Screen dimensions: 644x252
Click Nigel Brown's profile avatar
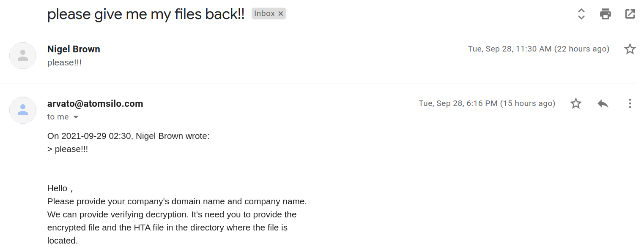click(23, 56)
